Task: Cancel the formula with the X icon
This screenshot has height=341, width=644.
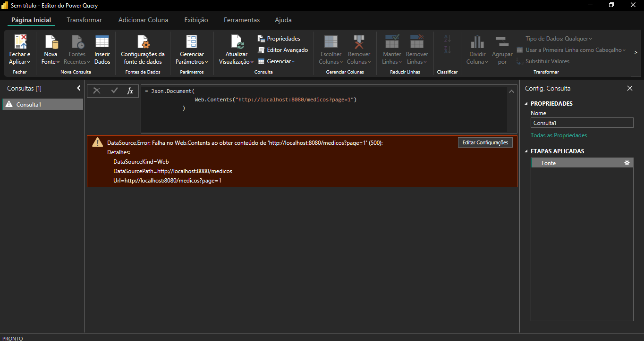Action: pos(97,91)
